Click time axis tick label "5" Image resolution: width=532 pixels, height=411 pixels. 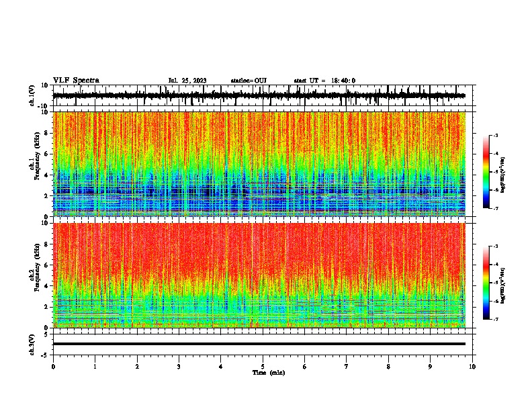pos(263,367)
